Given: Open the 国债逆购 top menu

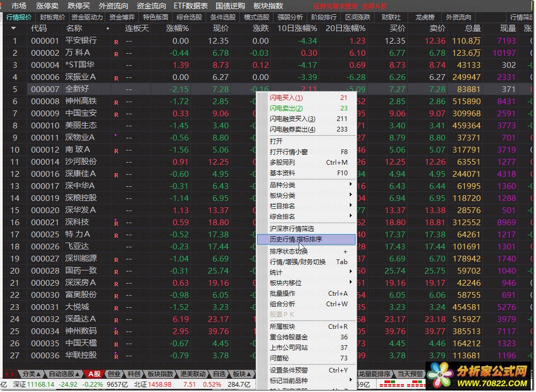Looking at the screenshot, I should [230, 6].
